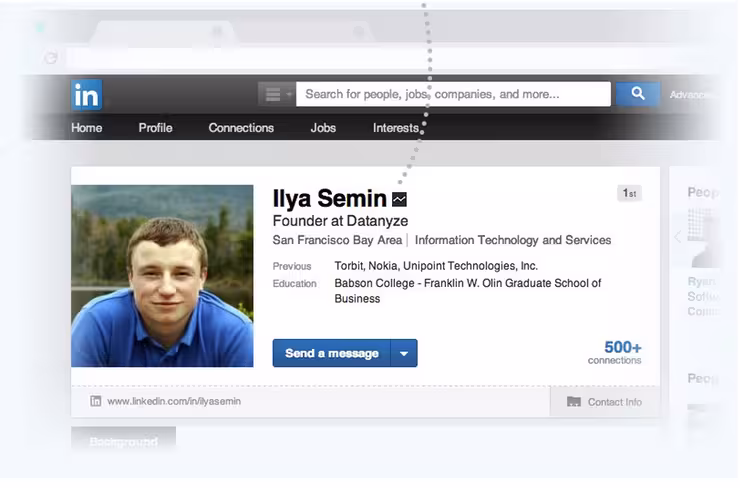Open the Interests menu item
This screenshot has height=488, width=740.
point(395,128)
